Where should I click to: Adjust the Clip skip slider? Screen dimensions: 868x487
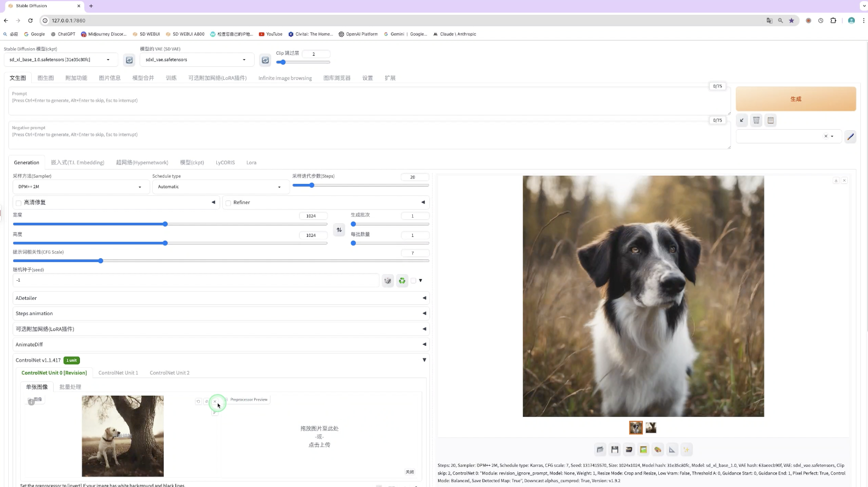pos(303,62)
